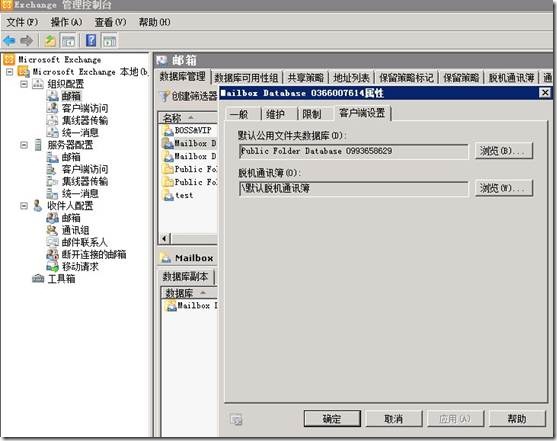Switch to the 数据库可用性组 tab
557x441 pixels.
(247, 77)
